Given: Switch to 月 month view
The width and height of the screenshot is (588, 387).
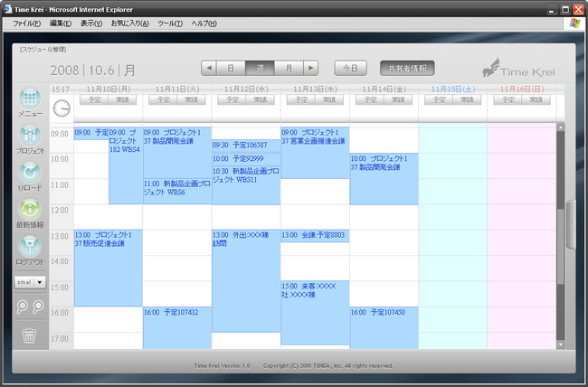Looking at the screenshot, I should (x=289, y=68).
